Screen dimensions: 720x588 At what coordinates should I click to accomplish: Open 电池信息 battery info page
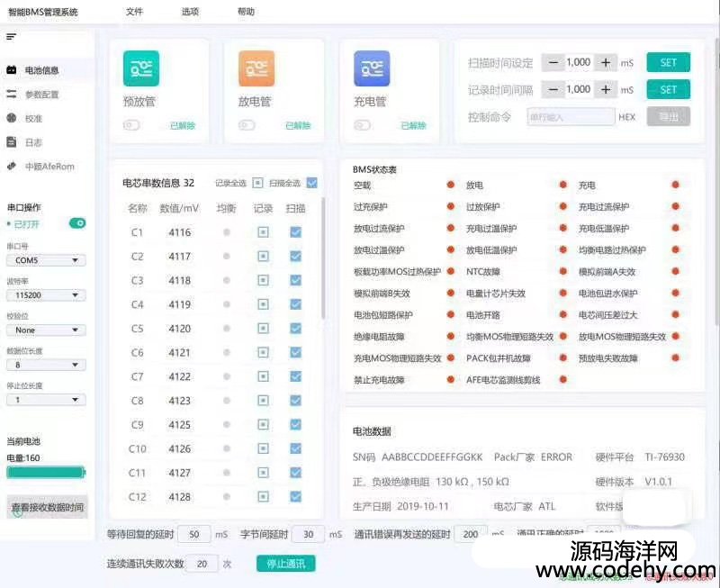(40, 70)
